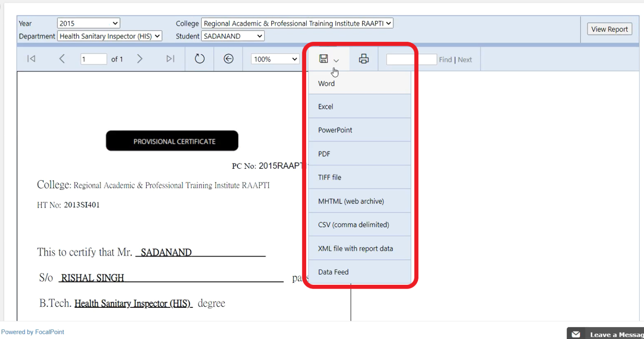
Task: Open the Student dropdown showing SADANAND
Action: 233,36
